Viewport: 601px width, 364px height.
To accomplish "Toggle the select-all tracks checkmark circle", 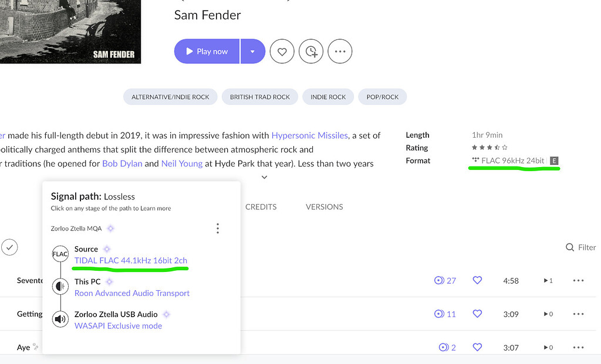I will pyautogui.click(x=9, y=247).
